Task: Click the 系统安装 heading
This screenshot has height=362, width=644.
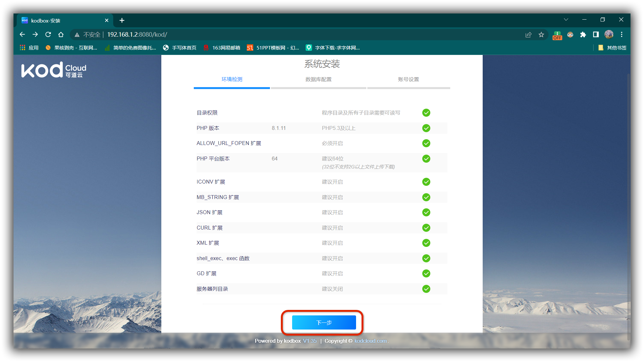Action: (322, 64)
